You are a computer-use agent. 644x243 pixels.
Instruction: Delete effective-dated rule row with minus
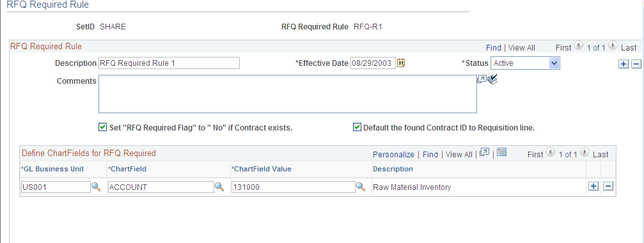(636, 63)
